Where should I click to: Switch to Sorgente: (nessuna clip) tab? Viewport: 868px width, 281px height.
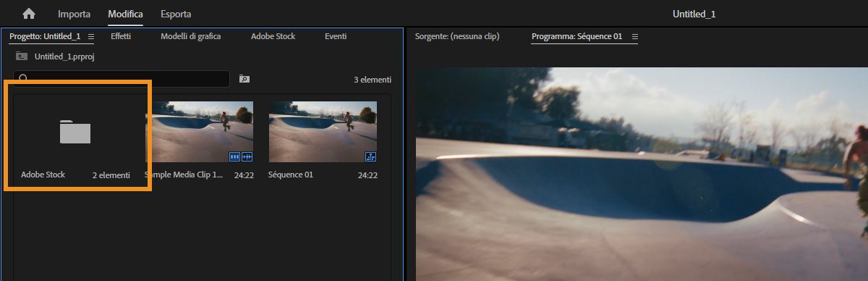click(x=457, y=36)
